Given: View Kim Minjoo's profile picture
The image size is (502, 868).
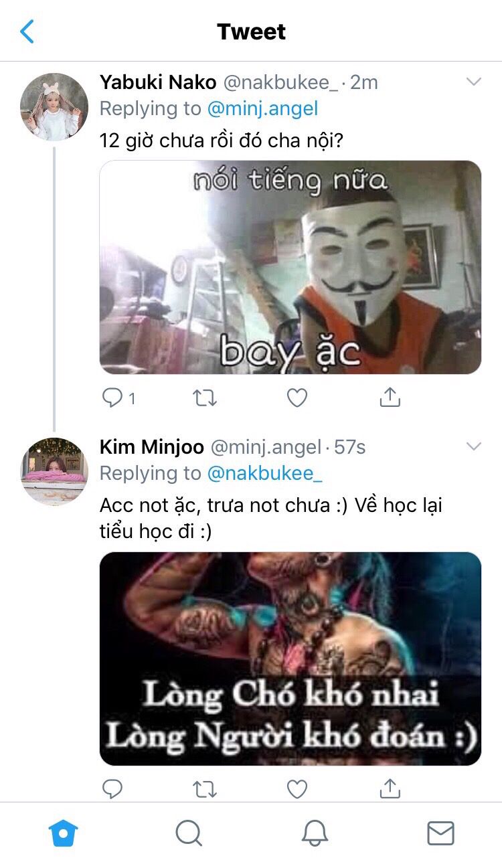Looking at the screenshot, I should coord(54,471).
